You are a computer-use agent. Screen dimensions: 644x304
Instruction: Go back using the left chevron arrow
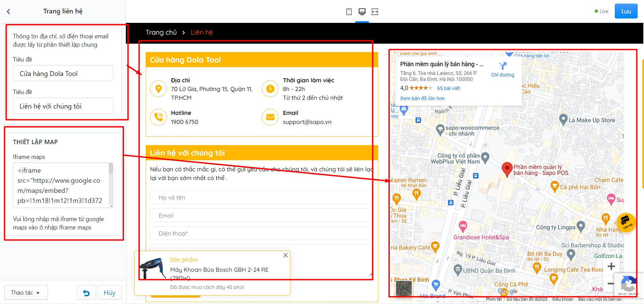point(8,11)
